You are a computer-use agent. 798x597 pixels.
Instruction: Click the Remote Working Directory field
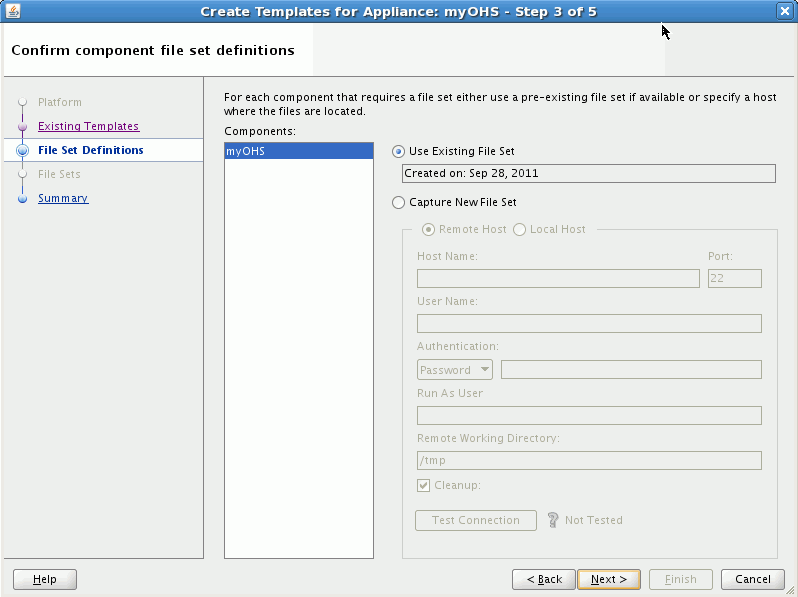click(589, 461)
